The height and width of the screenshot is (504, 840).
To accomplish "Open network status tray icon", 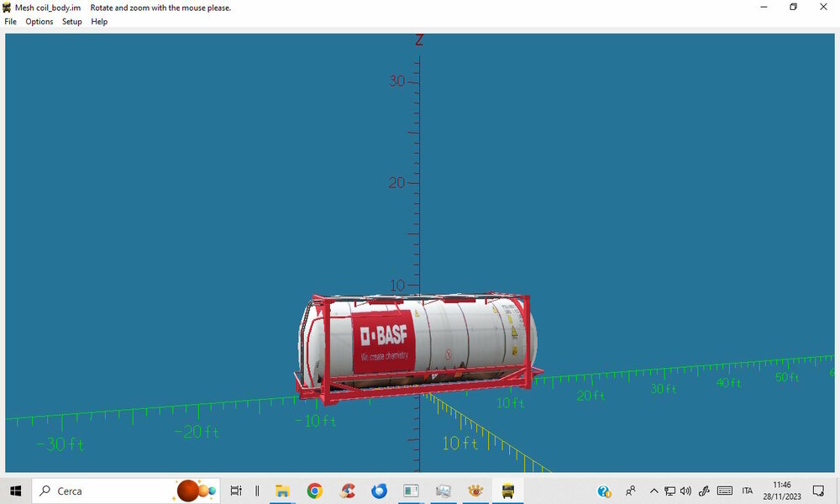I will pyautogui.click(x=669, y=491).
